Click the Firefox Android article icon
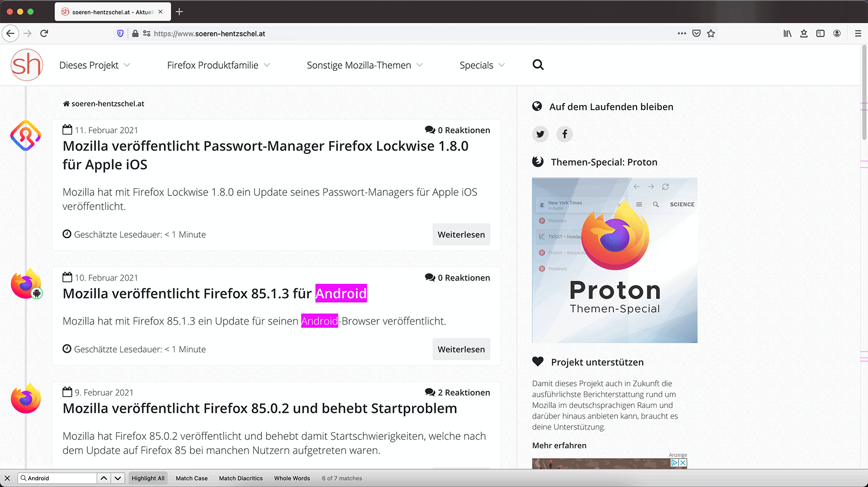Screen dimensions: 868x487 point(26,284)
